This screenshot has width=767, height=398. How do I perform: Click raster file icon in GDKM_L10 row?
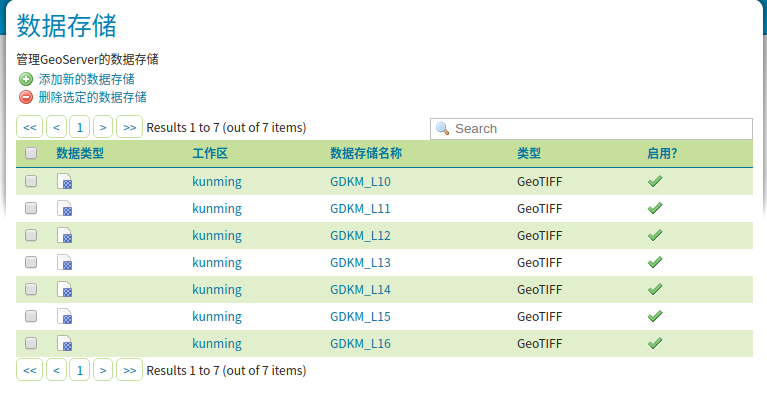65,181
